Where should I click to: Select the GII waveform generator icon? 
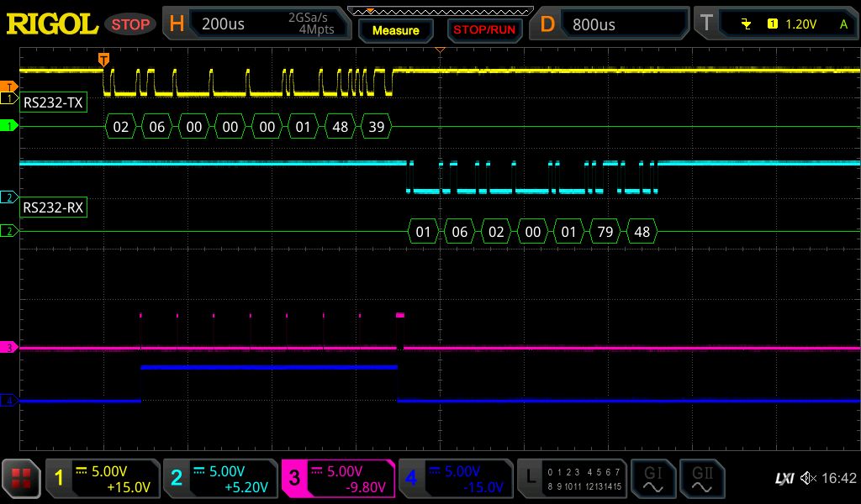pos(702,478)
